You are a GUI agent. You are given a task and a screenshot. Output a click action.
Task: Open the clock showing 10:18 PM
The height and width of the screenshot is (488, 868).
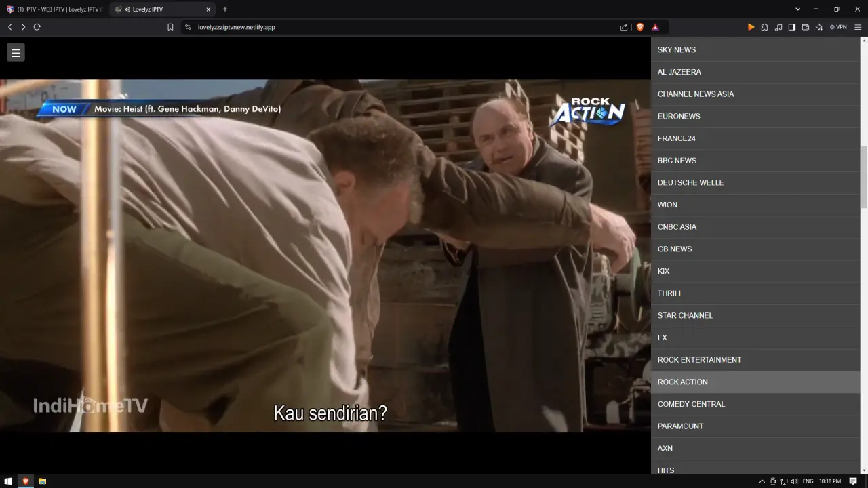coord(830,481)
